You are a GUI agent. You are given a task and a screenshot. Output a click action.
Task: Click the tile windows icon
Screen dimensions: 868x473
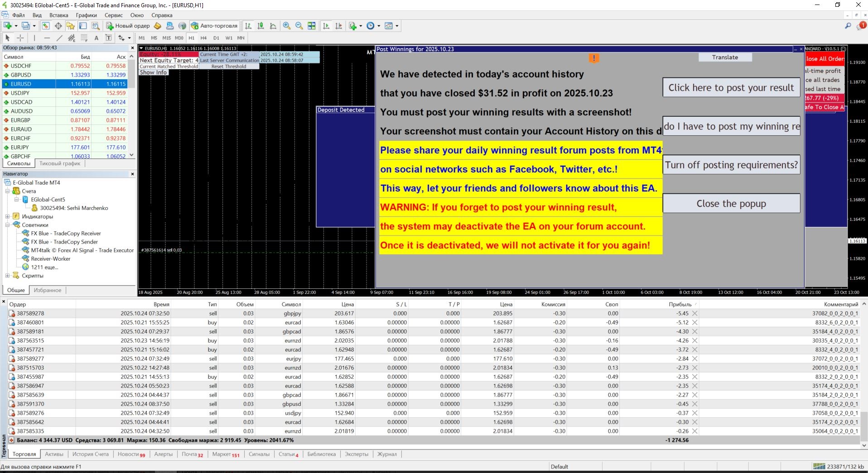pyautogui.click(x=312, y=26)
